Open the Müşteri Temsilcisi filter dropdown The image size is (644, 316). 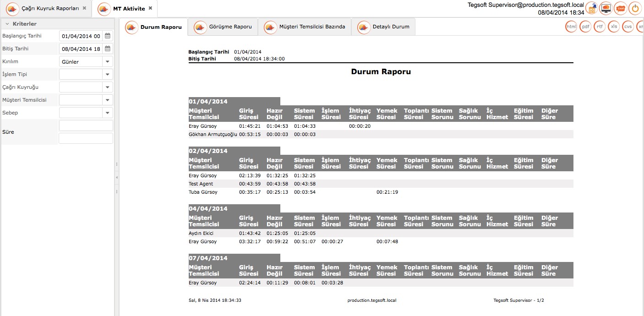coord(107,100)
